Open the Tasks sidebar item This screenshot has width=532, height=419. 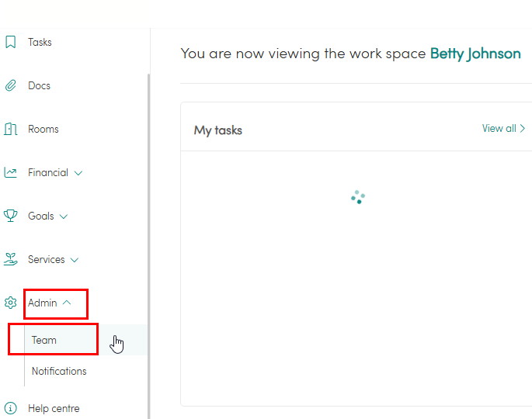40,42
